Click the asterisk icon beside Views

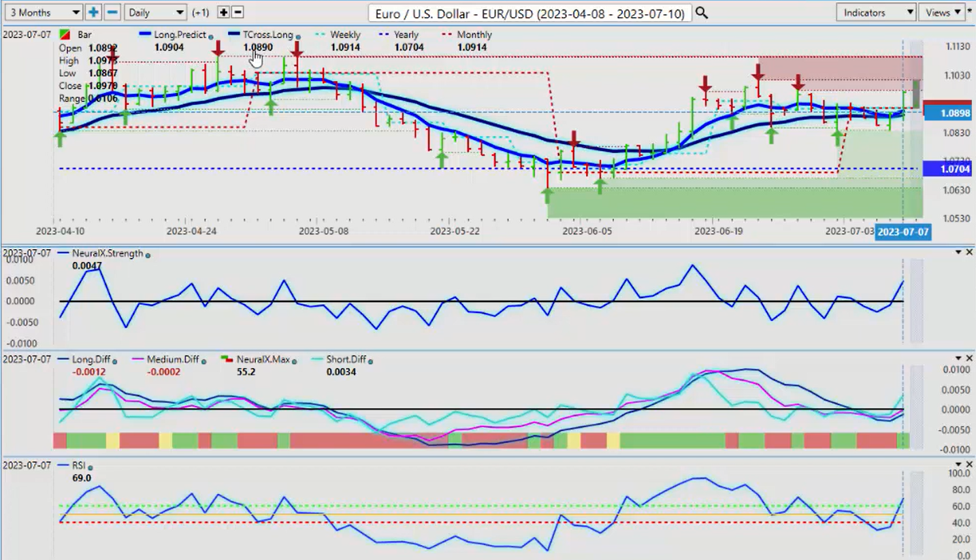click(970, 11)
